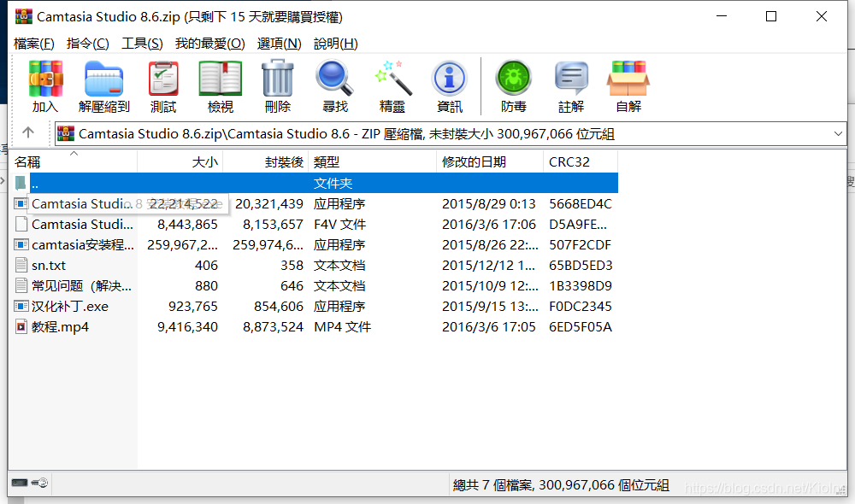Click the F4V 文件 type cell
Screen dimensions: 855x504
pyautogui.click(x=339, y=224)
